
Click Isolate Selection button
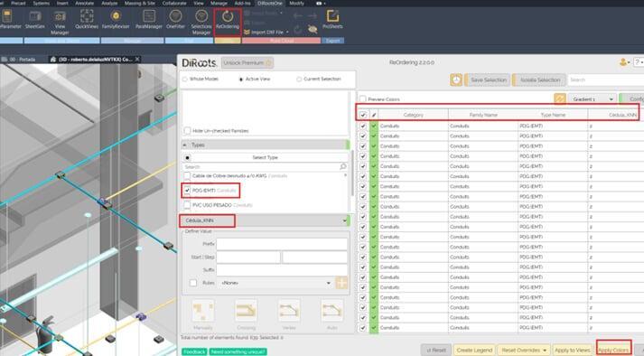539,80
